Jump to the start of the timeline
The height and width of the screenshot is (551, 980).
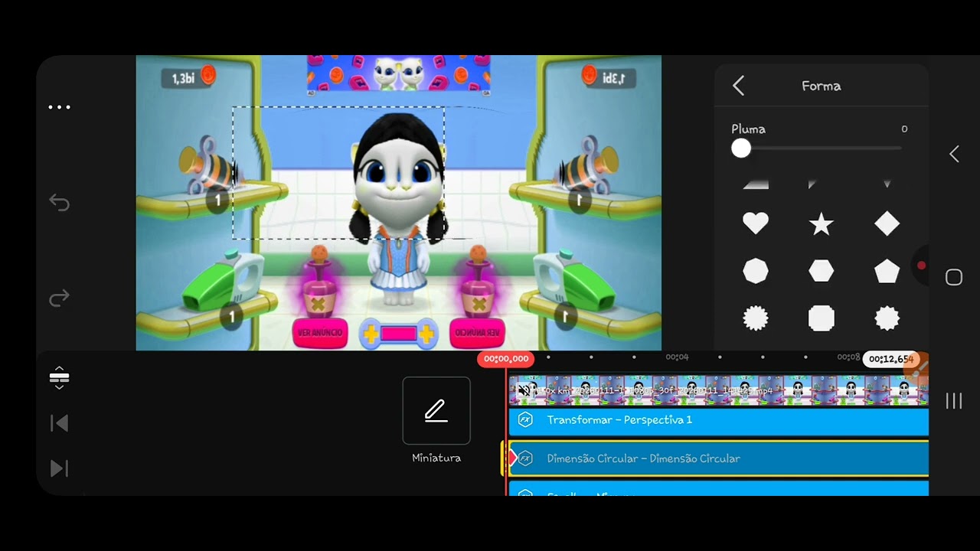(x=59, y=423)
